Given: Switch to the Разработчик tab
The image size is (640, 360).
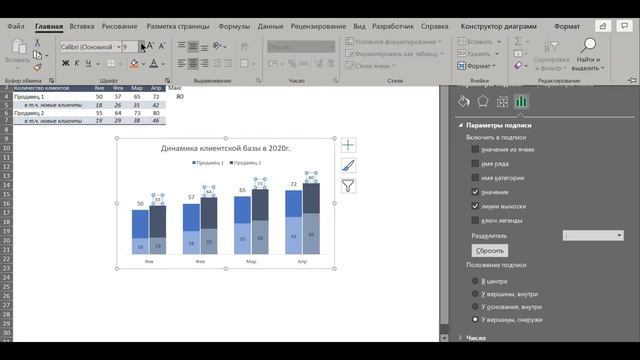Looking at the screenshot, I should pyautogui.click(x=393, y=26).
